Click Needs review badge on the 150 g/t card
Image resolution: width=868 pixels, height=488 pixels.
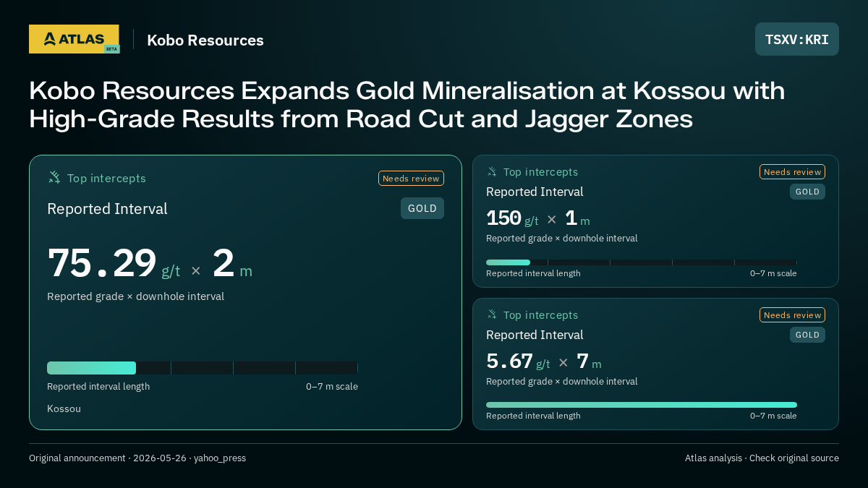point(792,172)
